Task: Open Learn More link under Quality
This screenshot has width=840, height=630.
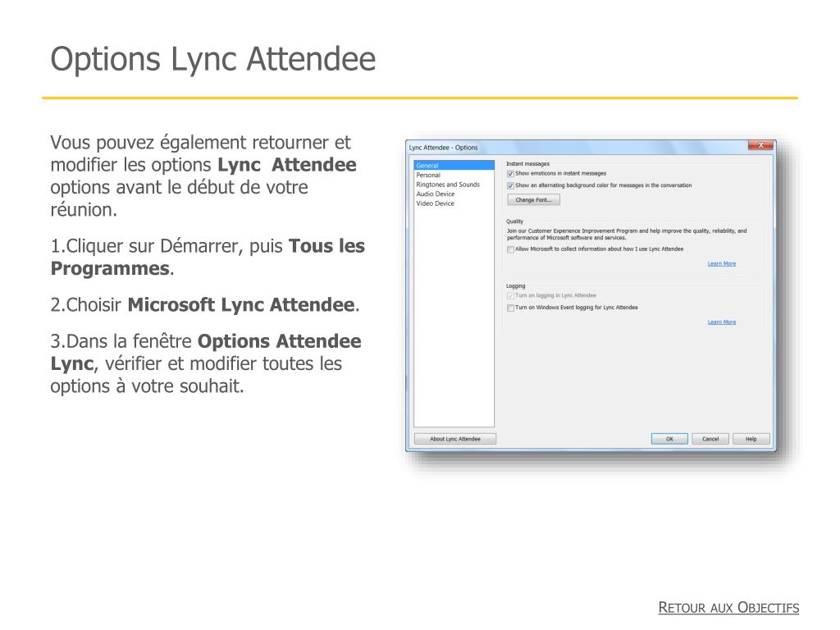Action: [722, 263]
